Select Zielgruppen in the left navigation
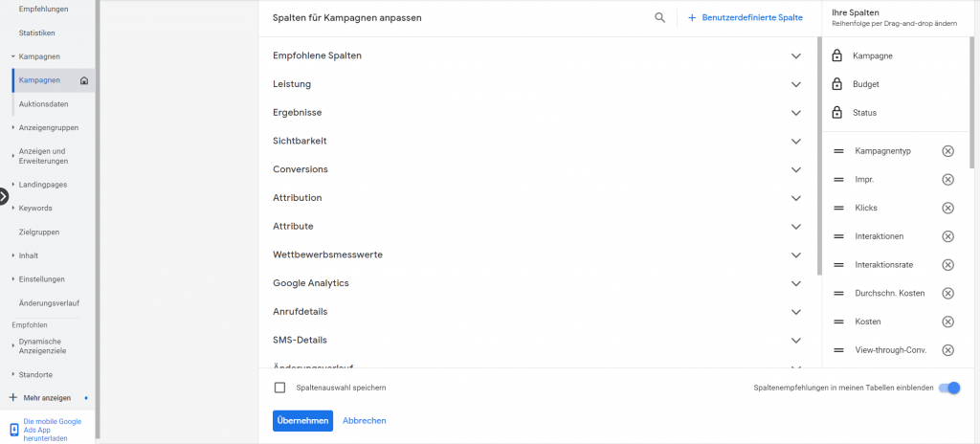Viewport: 980px width, 444px height. click(x=39, y=232)
